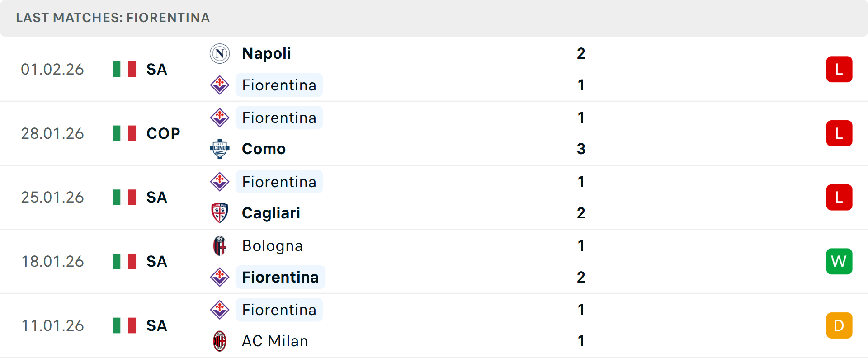Click the AC Milan club crest icon

click(x=220, y=341)
